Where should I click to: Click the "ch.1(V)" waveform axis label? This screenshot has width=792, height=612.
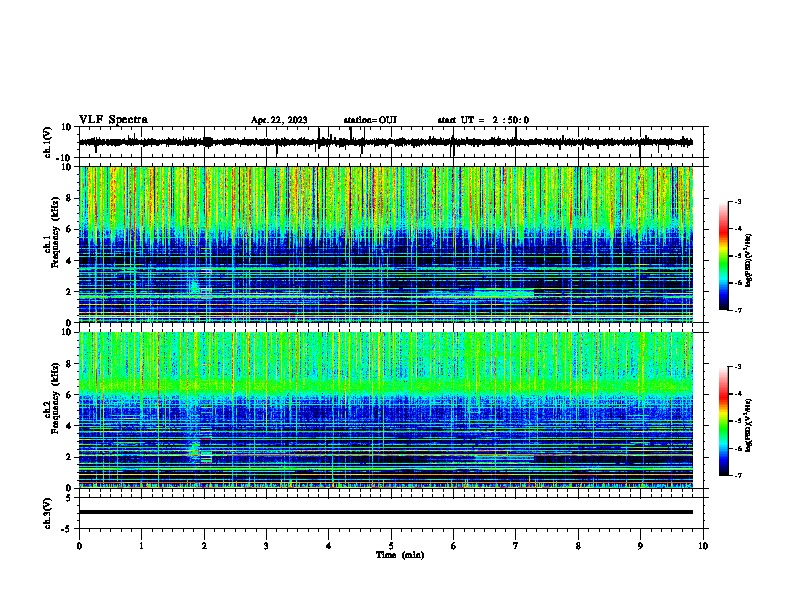pos(47,142)
